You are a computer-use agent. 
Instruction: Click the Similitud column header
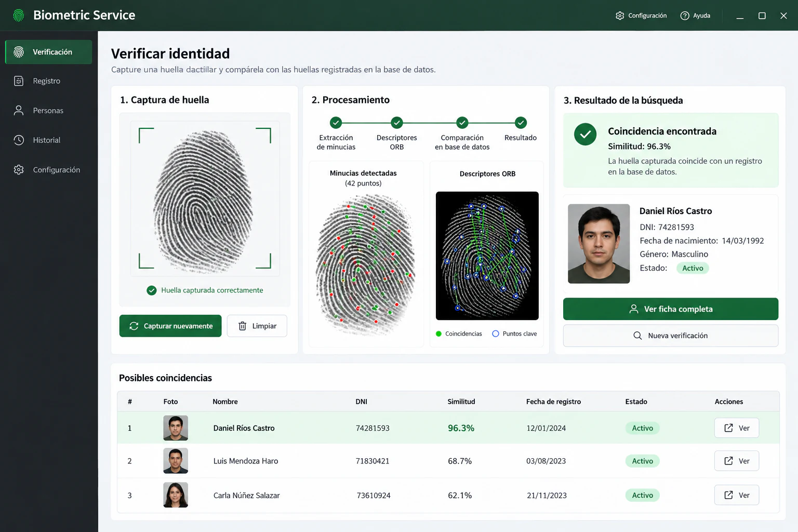point(461,402)
